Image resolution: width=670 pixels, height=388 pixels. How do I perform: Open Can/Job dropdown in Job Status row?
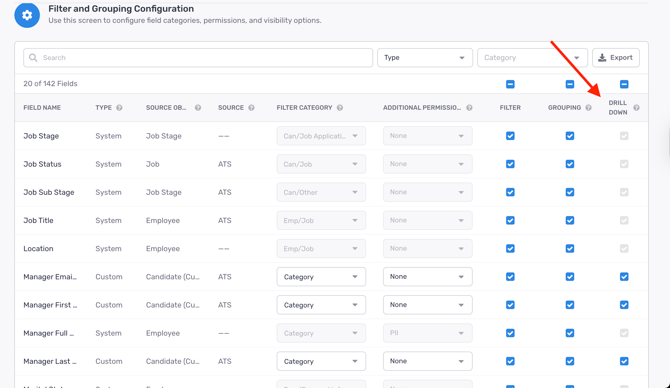(321, 164)
